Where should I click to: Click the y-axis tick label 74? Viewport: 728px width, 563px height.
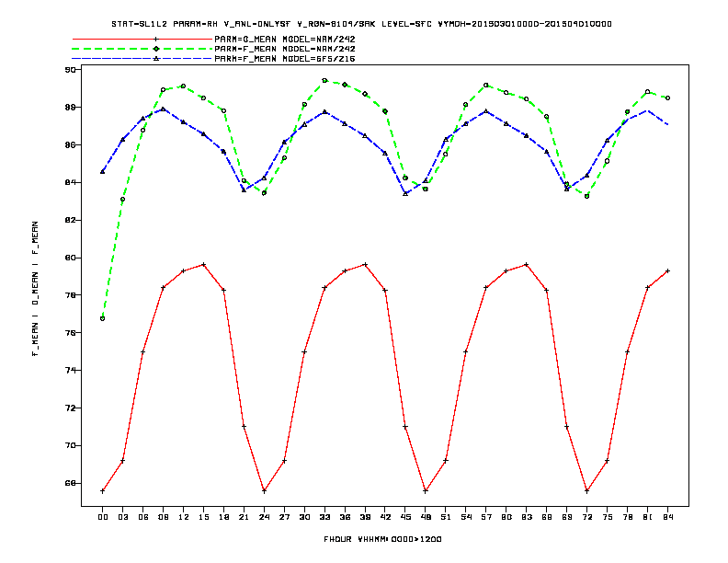[x=70, y=370]
